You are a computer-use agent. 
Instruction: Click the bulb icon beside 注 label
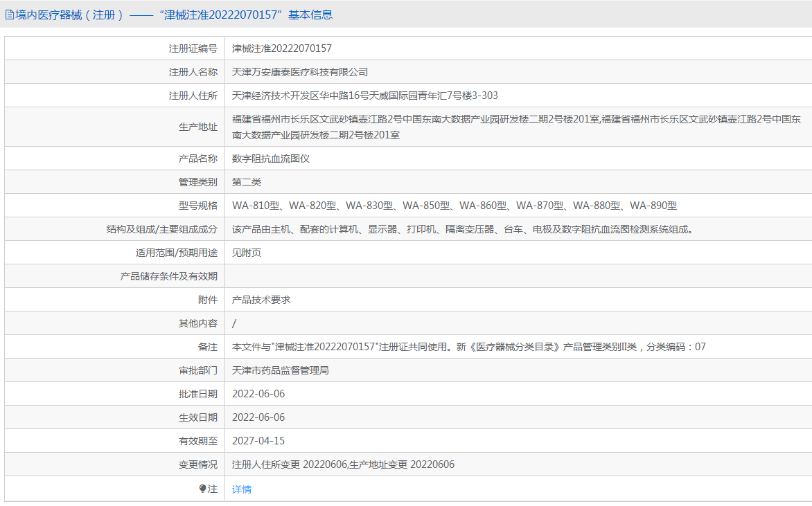pos(202,489)
